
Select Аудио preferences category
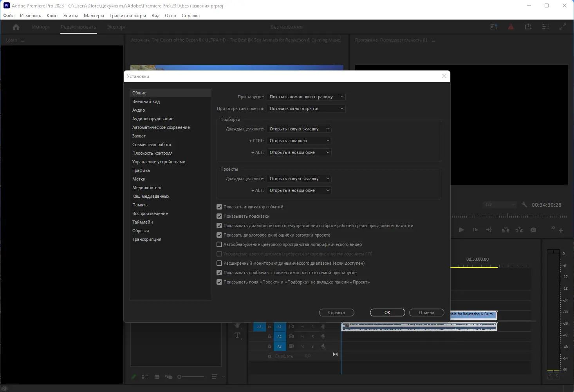point(171,110)
